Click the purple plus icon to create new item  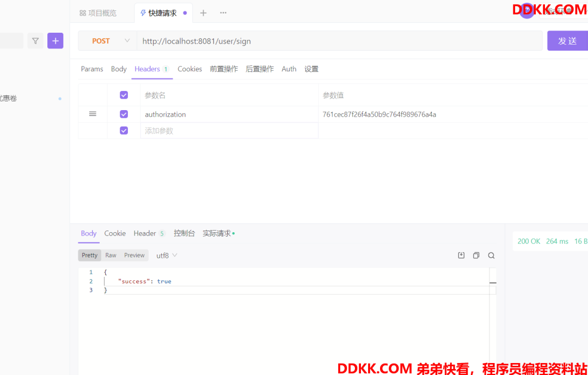[x=55, y=40]
